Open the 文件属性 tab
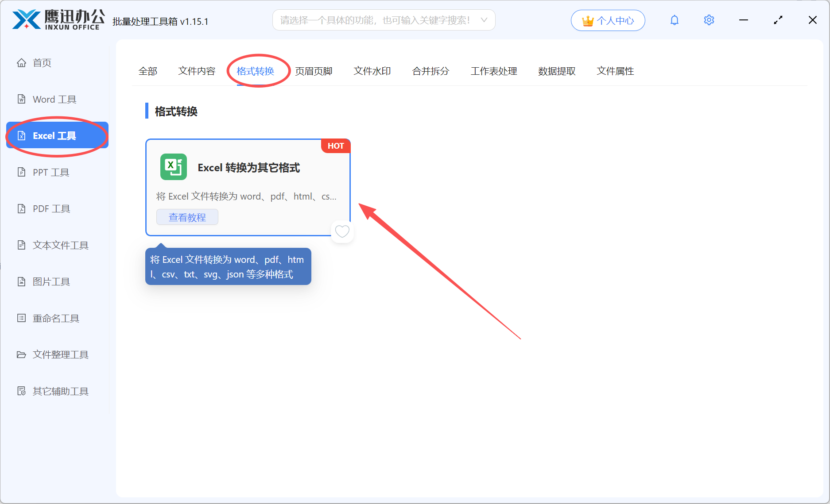Viewport: 830px width, 504px height. pyautogui.click(x=615, y=71)
